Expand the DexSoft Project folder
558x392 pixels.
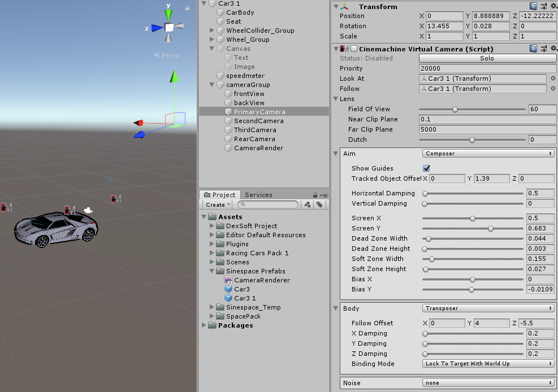(x=212, y=226)
